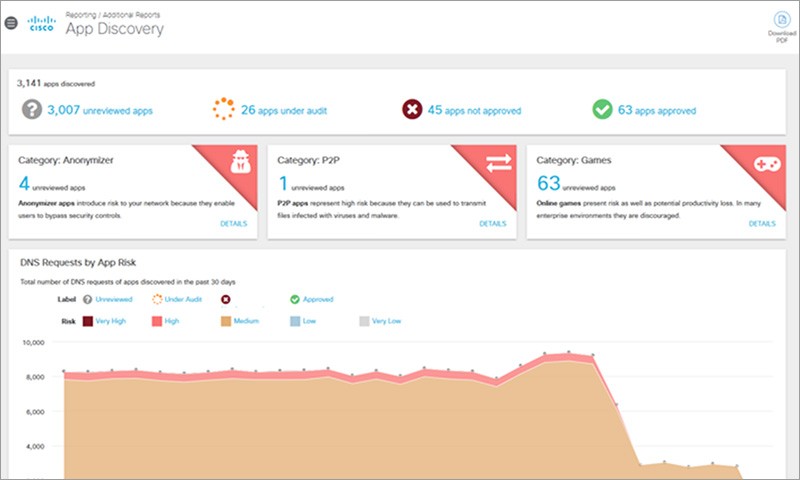Click the 6,000 y-axis label
The height and width of the screenshot is (480, 800).
(35, 412)
